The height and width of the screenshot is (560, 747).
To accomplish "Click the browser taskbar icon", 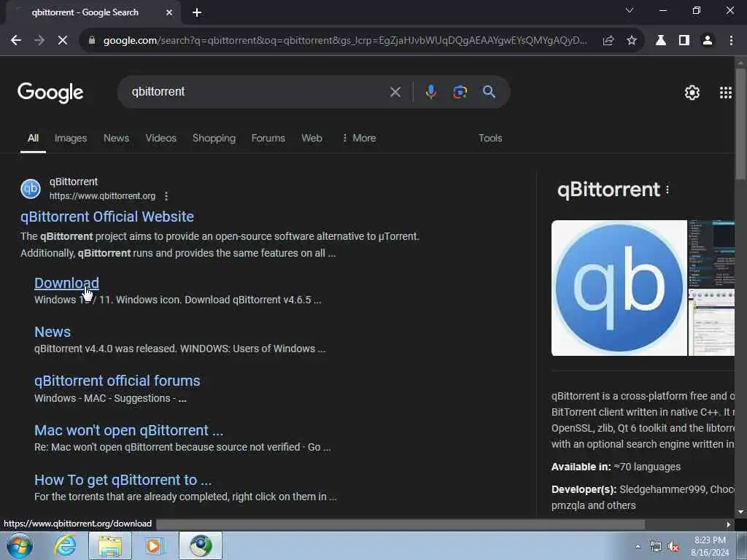I will tap(201, 545).
